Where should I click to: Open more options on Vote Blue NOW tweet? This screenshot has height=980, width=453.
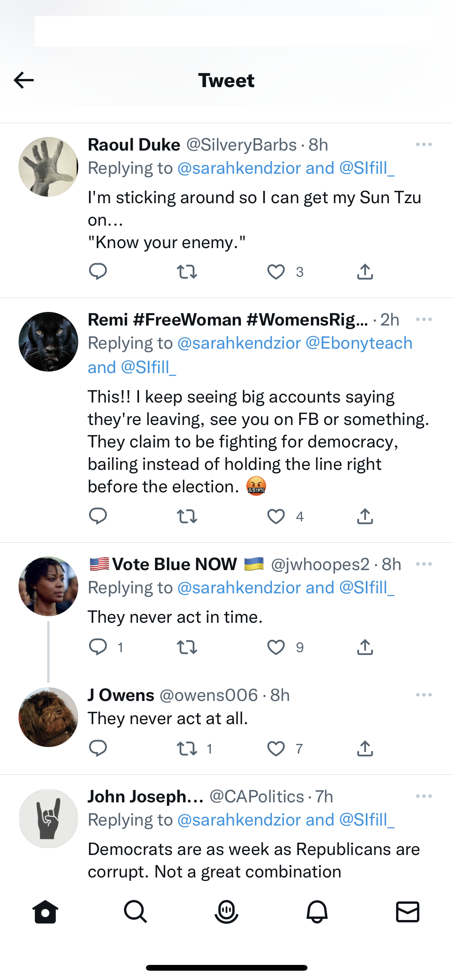tap(424, 564)
